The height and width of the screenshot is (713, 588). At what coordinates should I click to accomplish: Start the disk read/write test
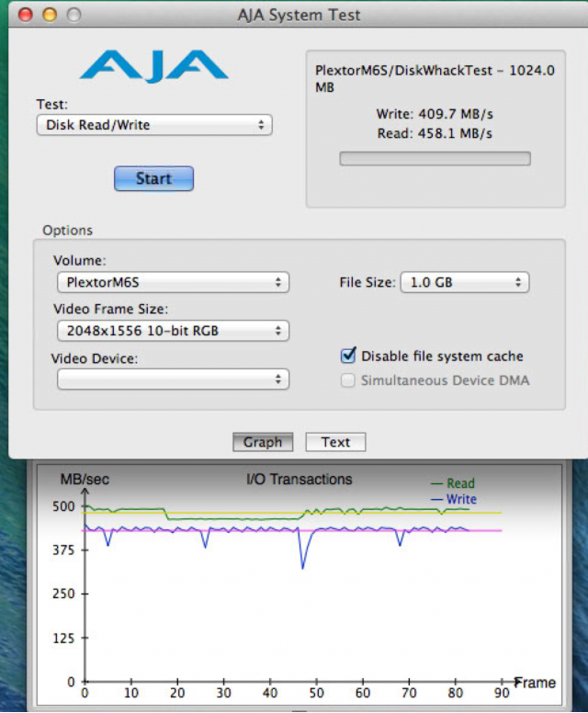[153, 178]
